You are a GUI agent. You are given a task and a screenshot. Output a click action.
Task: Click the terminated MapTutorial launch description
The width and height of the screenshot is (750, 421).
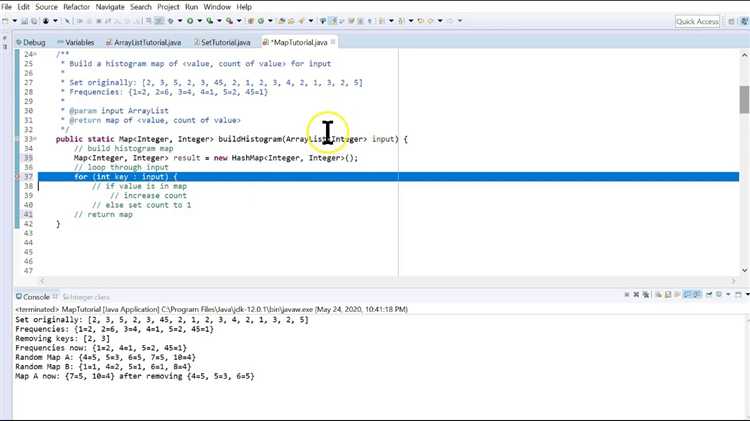pos(211,310)
